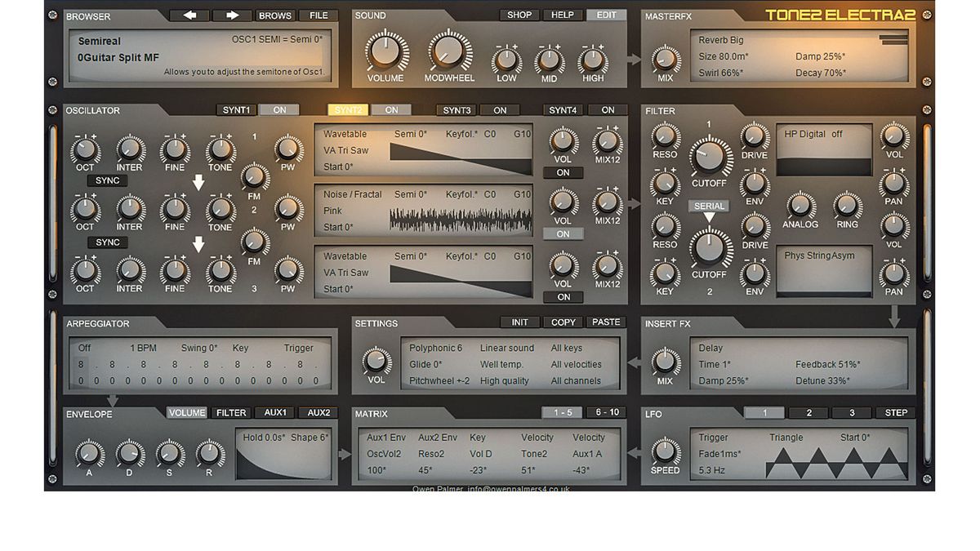Toggle the ON button under oscillator 1 VOL
Image resolution: width=980 pixels, height=551 pixels.
coord(563,173)
